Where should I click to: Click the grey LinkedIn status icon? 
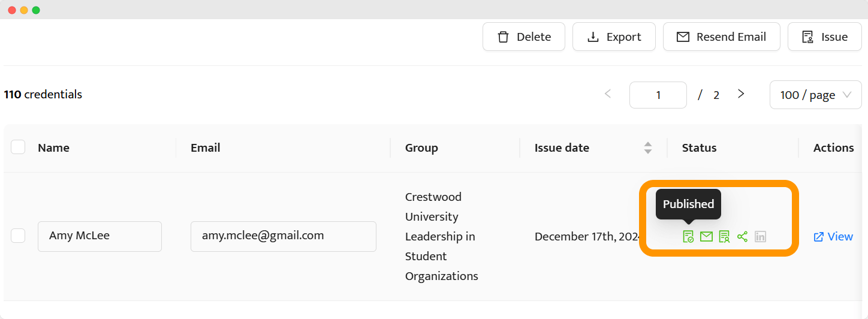coord(760,236)
